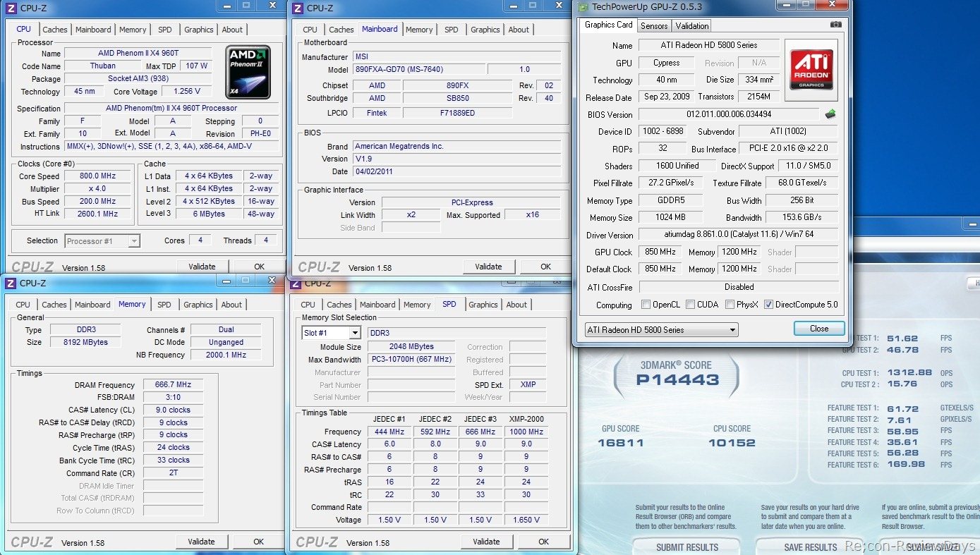Image resolution: width=980 pixels, height=555 pixels.
Task: Click the GPU Clock 850 MHz field
Action: [660, 252]
